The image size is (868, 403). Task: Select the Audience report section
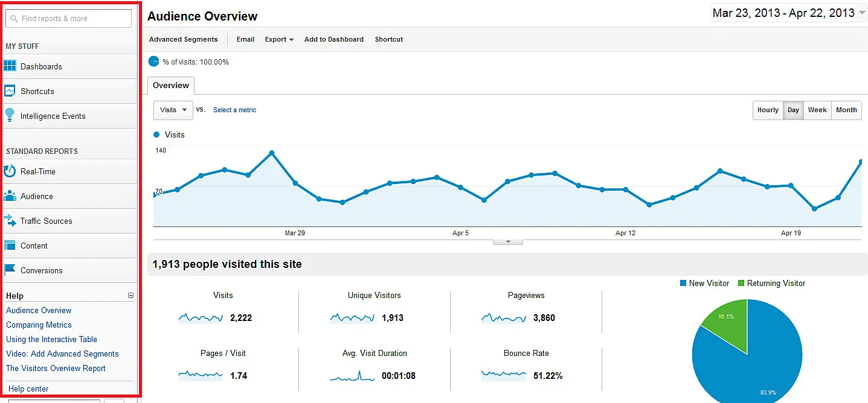(37, 196)
